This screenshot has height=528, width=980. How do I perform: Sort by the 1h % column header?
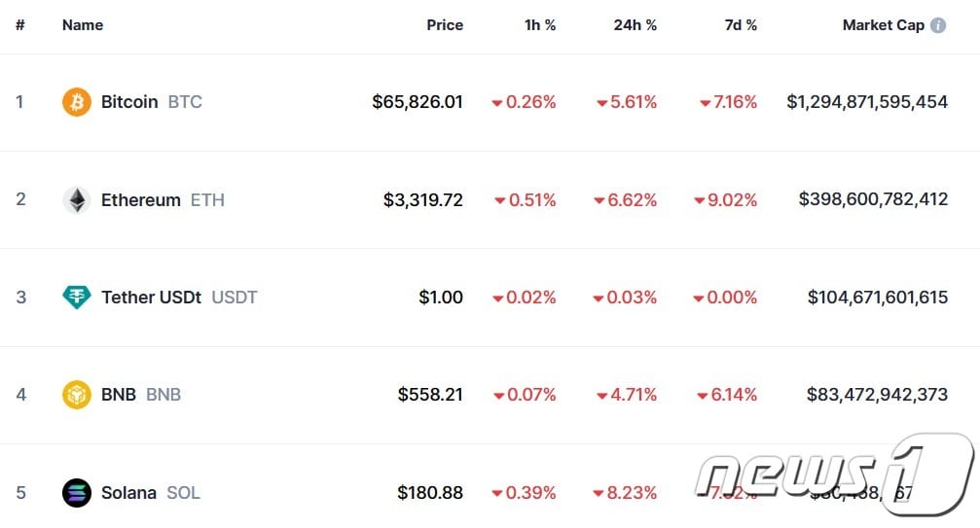540,25
